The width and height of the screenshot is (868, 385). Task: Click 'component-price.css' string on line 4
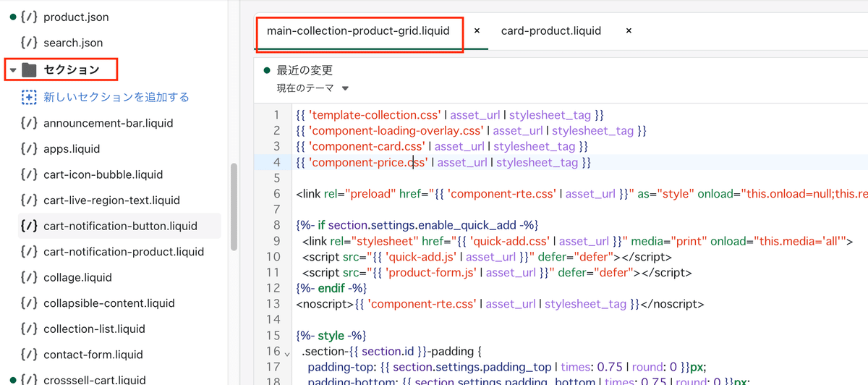[x=368, y=163]
